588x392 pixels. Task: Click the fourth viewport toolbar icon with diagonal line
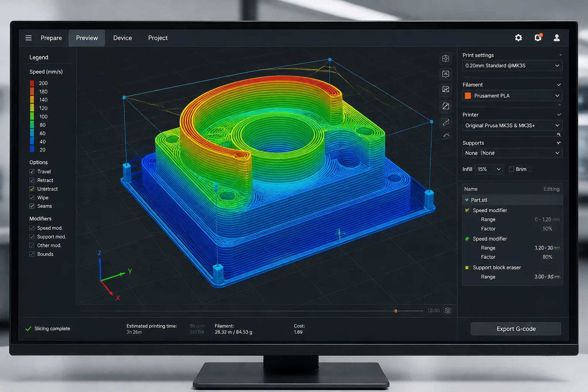click(446, 106)
